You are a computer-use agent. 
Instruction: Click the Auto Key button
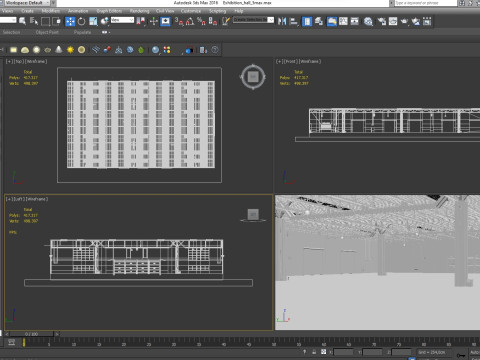tap(475, 352)
